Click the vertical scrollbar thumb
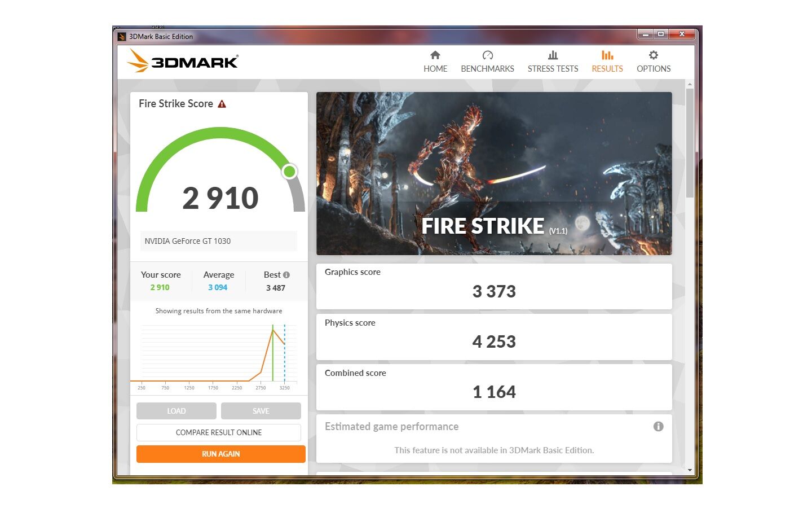The width and height of the screenshot is (812, 508). tap(690, 143)
